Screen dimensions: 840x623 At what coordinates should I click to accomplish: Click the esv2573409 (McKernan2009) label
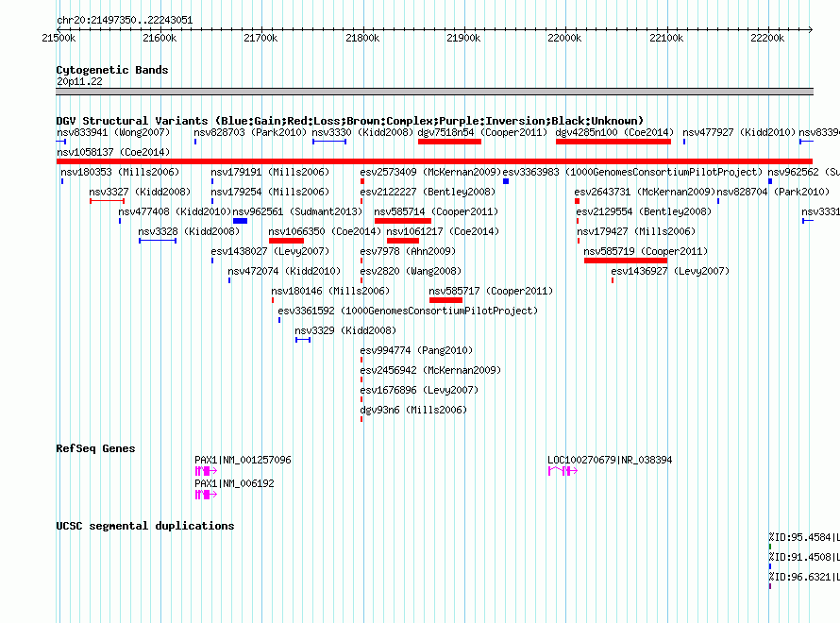click(x=430, y=172)
